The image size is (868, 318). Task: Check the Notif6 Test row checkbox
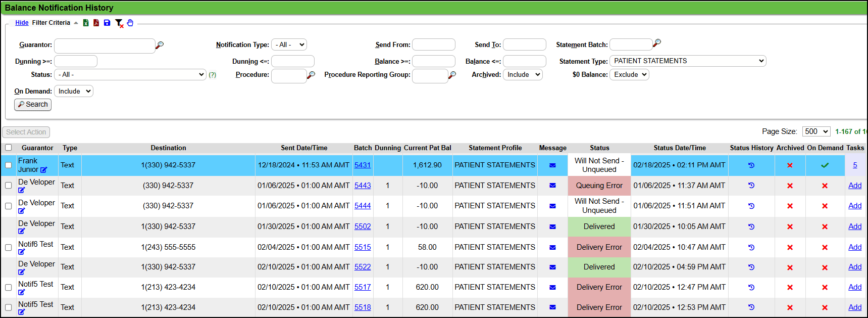(x=9, y=248)
